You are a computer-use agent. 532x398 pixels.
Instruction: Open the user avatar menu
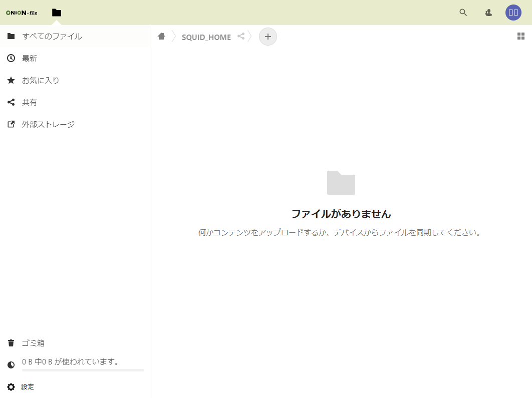click(x=513, y=13)
